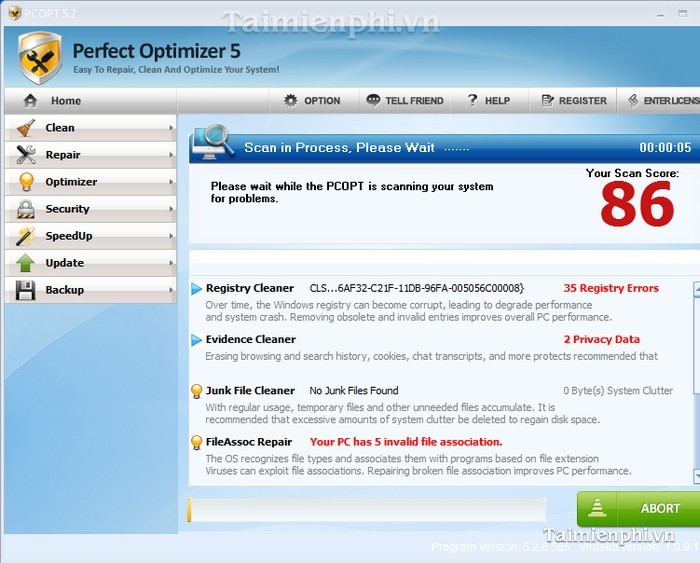Image resolution: width=700 pixels, height=563 pixels.
Task: Expand the Clean submenu arrow
Action: (x=171, y=128)
